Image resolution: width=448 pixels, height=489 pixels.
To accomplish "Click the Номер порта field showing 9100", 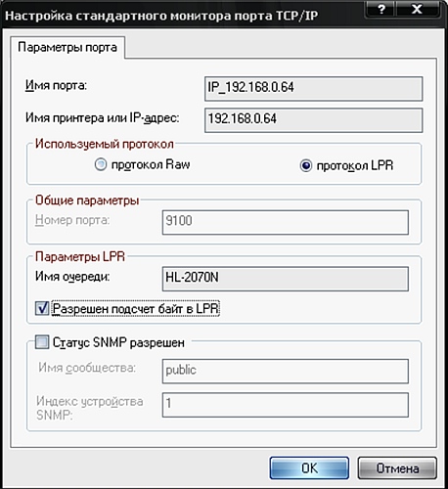I will tap(286, 222).
